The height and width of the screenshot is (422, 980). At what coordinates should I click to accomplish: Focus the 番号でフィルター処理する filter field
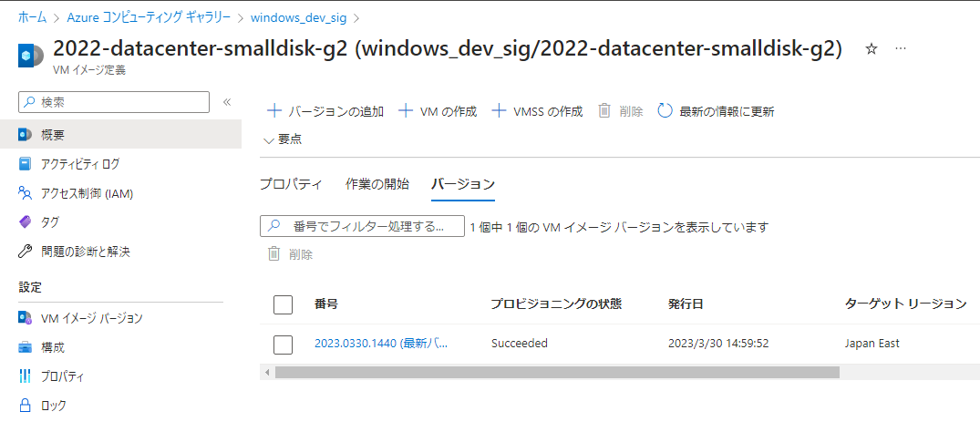tap(362, 226)
